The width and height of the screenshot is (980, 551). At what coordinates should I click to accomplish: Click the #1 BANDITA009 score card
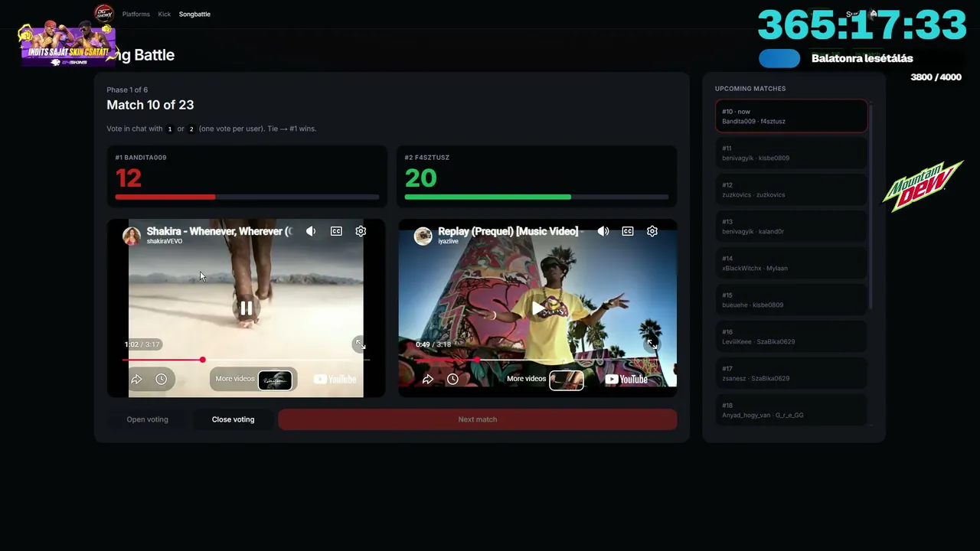247,176
